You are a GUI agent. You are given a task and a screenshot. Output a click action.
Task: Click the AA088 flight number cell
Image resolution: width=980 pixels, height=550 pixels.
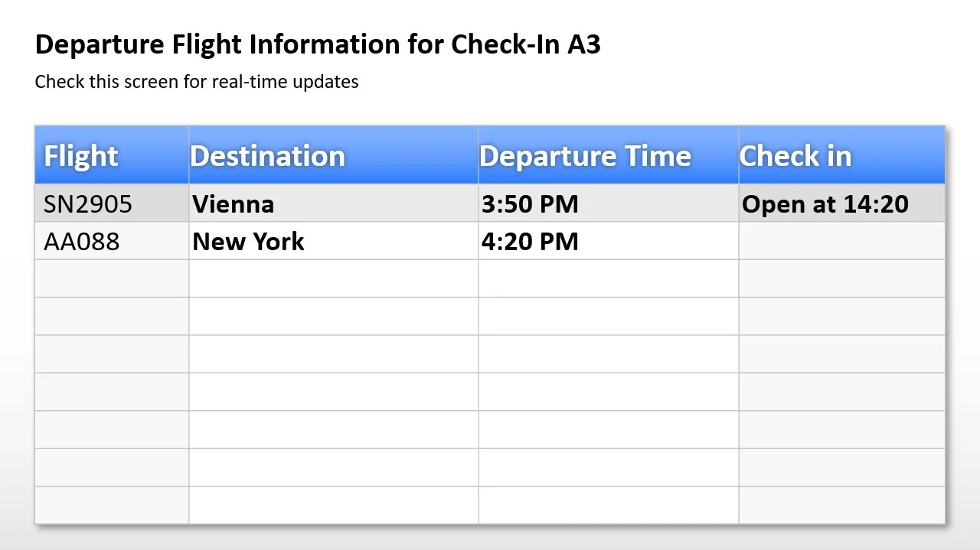tap(82, 242)
